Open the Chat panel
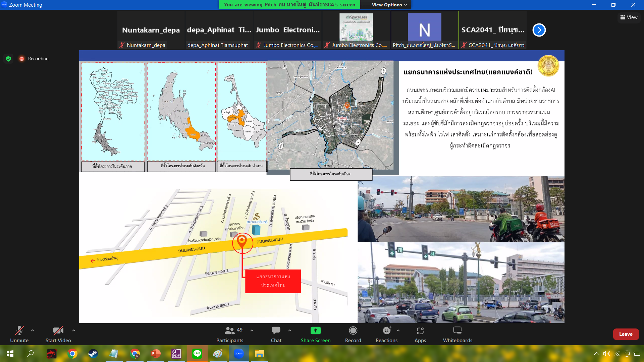Image resolution: width=644 pixels, height=362 pixels. [x=276, y=334]
